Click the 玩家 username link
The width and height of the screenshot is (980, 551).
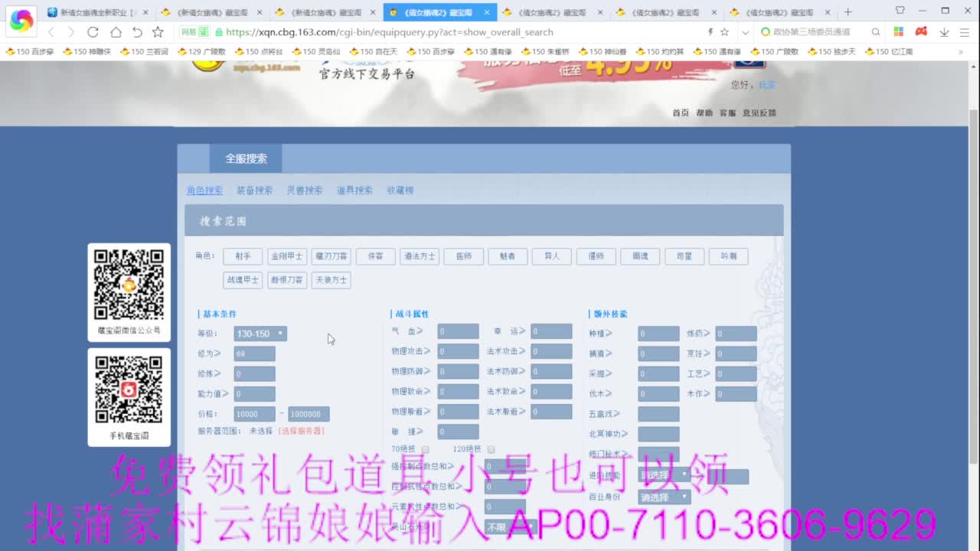click(766, 85)
